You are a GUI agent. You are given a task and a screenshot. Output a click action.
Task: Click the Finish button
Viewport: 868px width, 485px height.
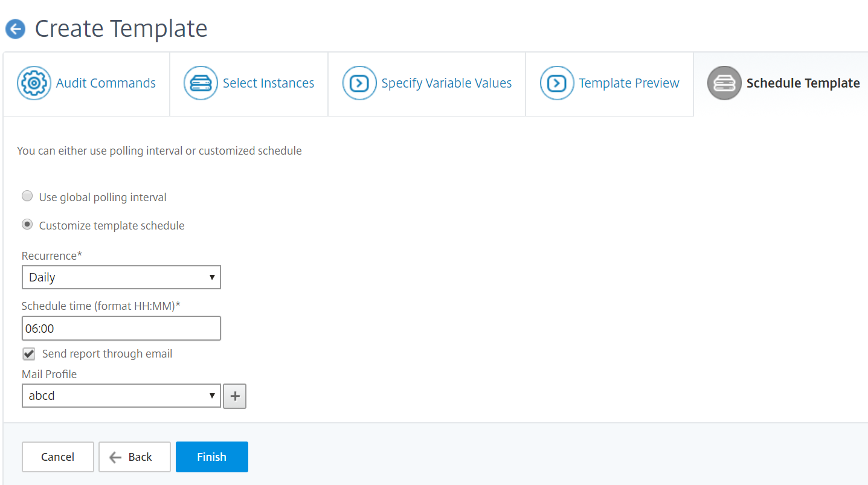point(212,457)
